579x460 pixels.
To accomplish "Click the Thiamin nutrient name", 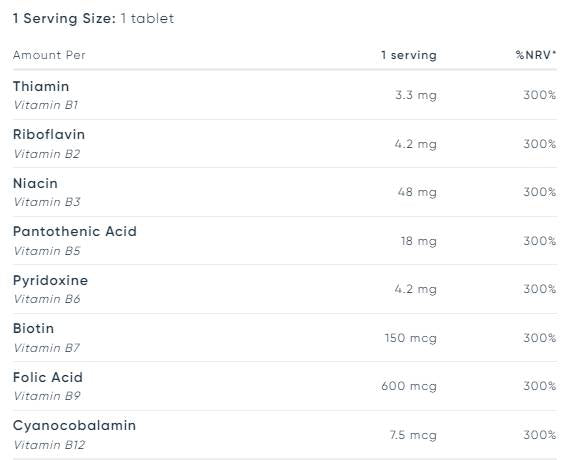I will tap(41, 86).
